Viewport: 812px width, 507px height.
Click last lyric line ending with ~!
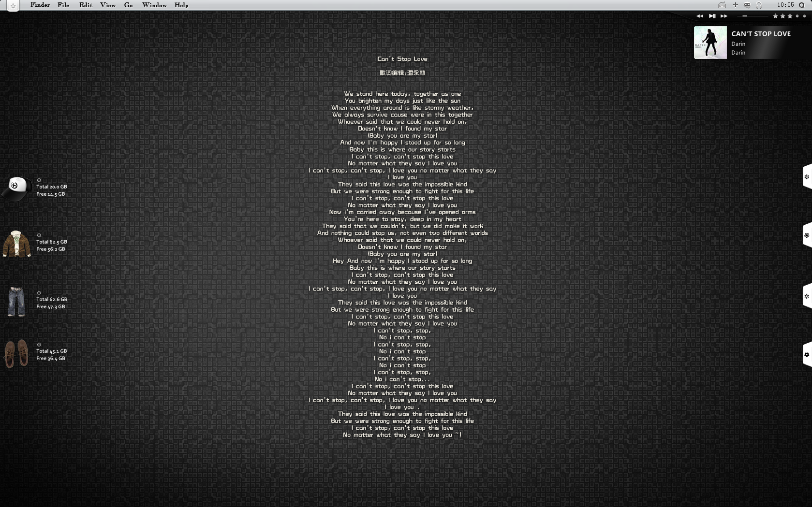[402, 435]
